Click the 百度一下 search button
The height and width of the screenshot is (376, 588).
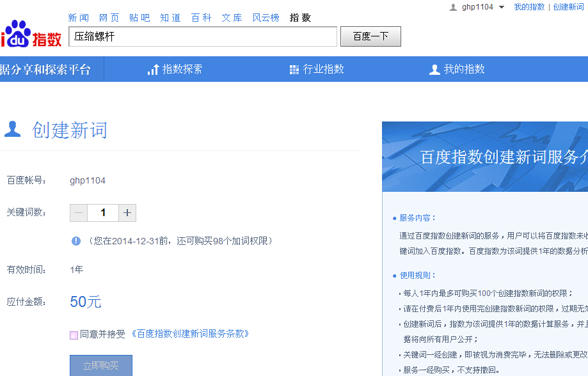click(370, 36)
